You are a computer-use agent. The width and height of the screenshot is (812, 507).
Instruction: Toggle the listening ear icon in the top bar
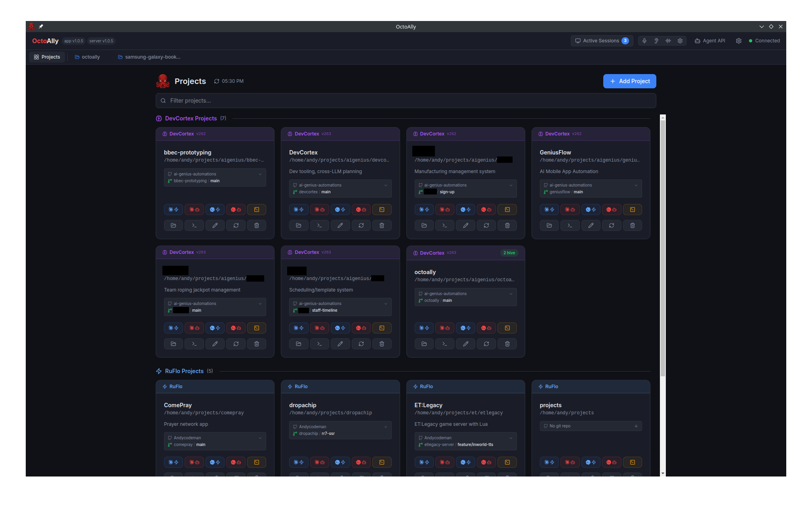pyautogui.click(x=656, y=40)
